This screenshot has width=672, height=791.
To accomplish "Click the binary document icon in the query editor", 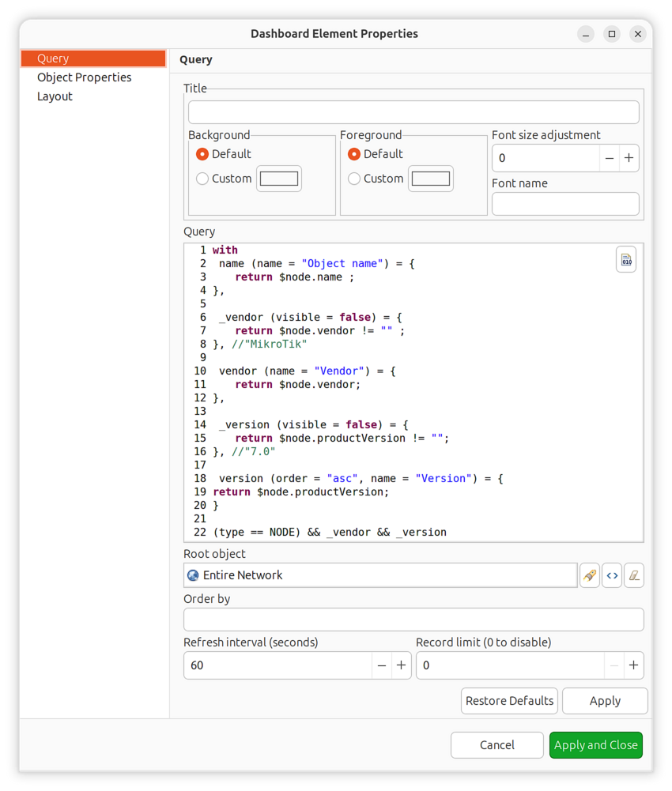I will tap(625, 258).
